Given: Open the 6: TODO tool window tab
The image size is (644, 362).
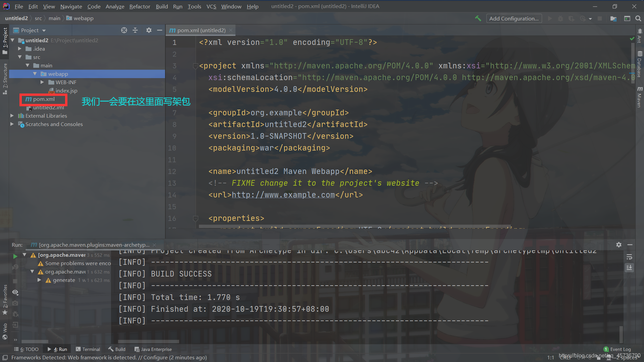Looking at the screenshot, I should (x=26, y=349).
